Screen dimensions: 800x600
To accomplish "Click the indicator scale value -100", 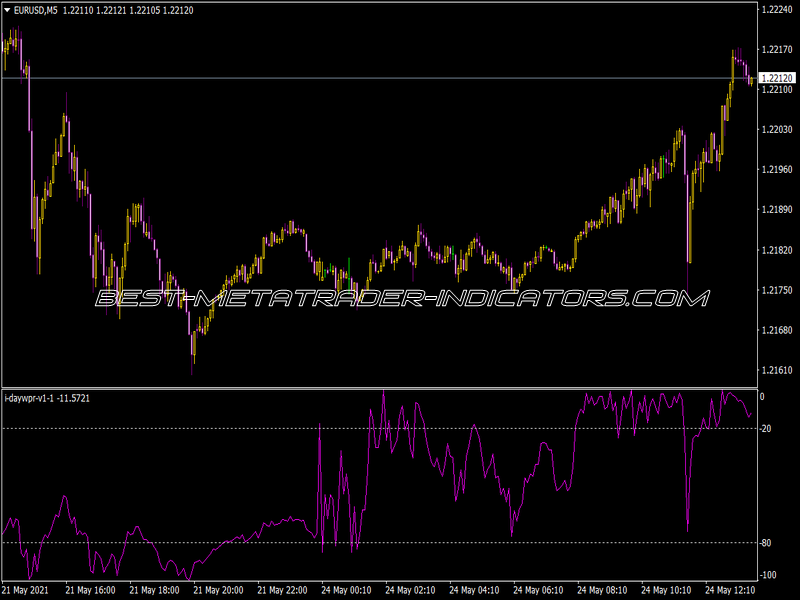I will click(x=768, y=575).
